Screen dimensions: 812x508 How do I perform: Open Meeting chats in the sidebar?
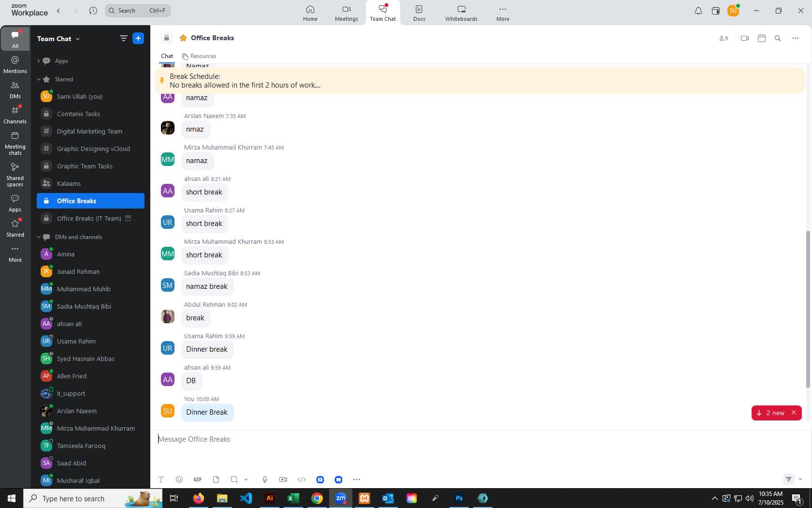pos(15,143)
